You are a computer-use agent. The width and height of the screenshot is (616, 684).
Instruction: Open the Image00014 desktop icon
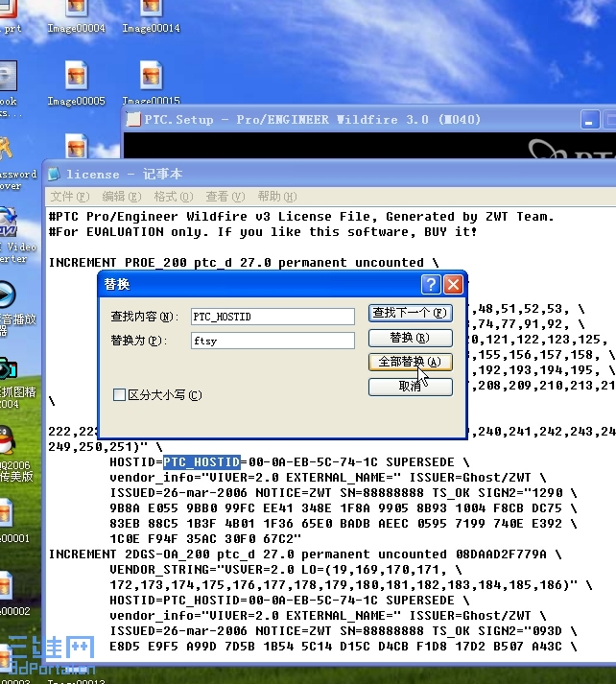click(x=151, y=16)
